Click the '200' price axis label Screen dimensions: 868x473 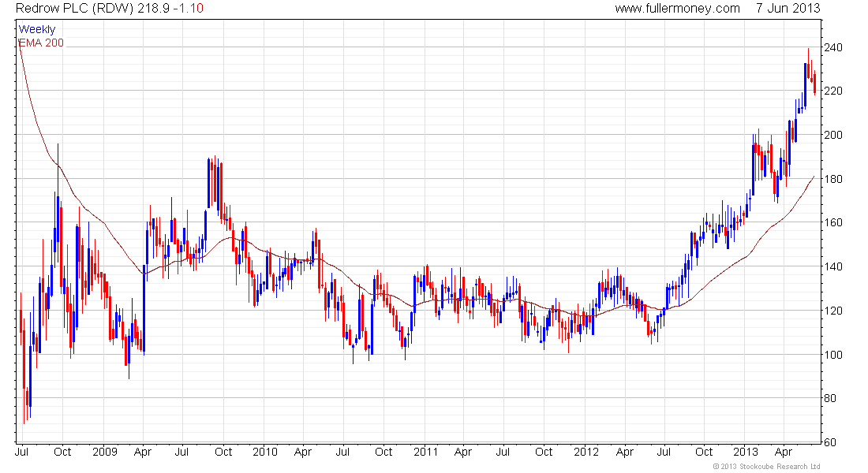pyautogui.click(x=833, y=135)
